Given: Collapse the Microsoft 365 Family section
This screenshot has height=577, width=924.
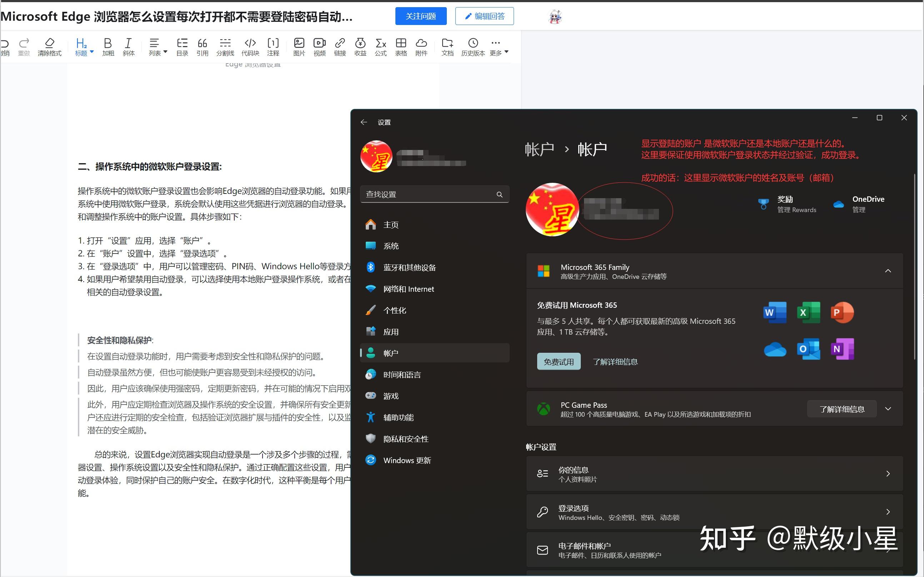Looking at the screenshot, I should (x=889, y=271).
